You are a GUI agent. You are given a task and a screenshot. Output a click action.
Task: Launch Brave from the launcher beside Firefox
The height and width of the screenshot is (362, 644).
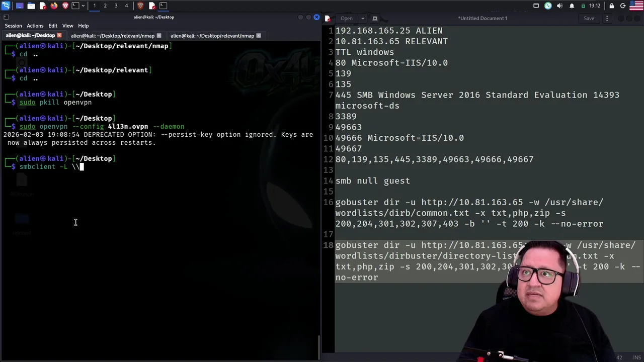coord(65,6)
